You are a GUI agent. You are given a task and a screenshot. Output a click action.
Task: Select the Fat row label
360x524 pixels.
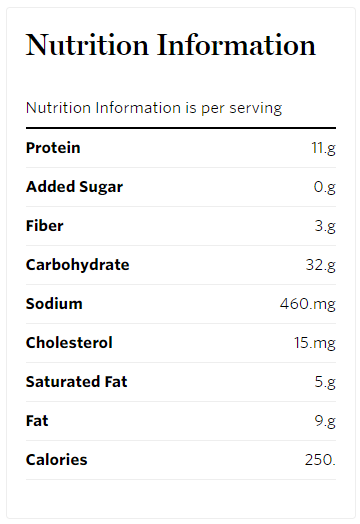click(x=37, y=421)
